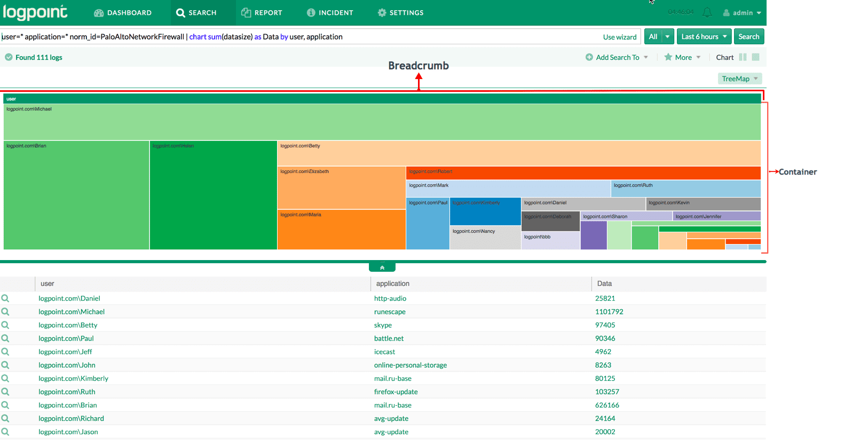This screenshot has height=440, width=868.
Task: Expand the All dropdown arrow
Action: tap(668, 36)
